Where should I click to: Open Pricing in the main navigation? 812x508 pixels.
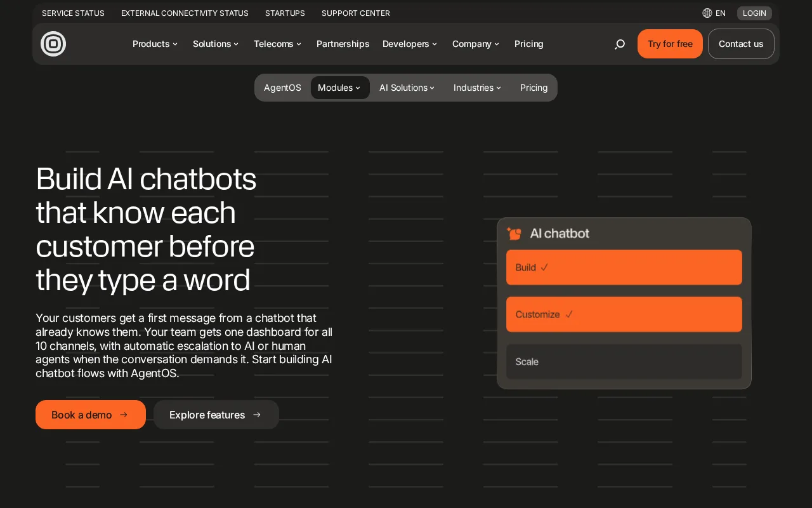529,44
